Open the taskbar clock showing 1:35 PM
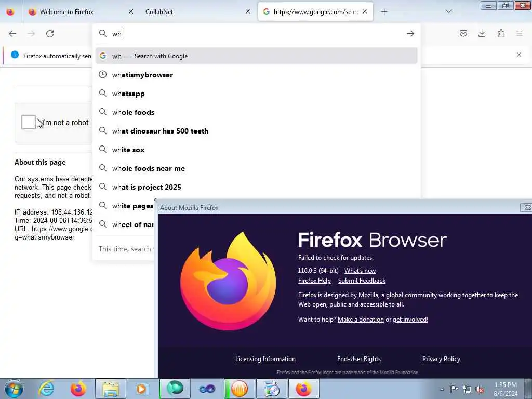 [x=506, y=389]
